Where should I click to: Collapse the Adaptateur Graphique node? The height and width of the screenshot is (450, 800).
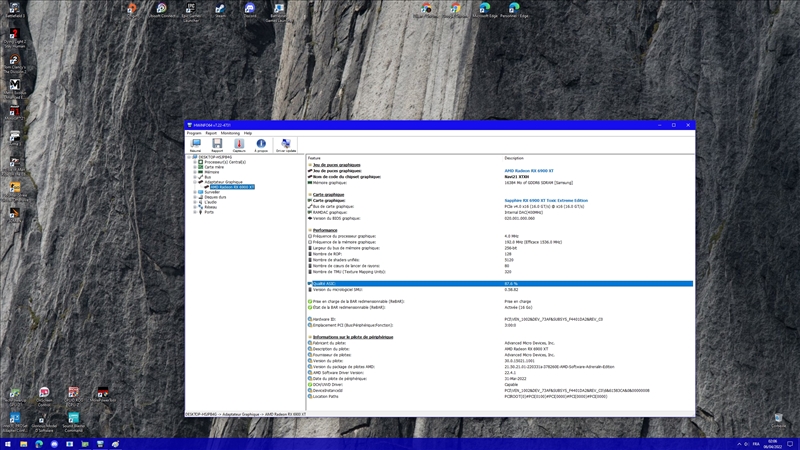(195, 182)
